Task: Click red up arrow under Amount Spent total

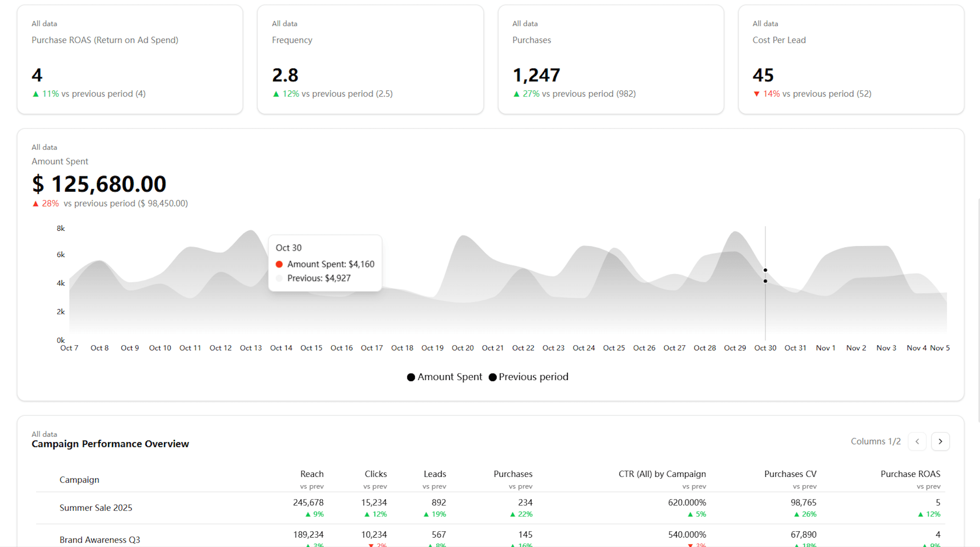Action: pos(36,204)
